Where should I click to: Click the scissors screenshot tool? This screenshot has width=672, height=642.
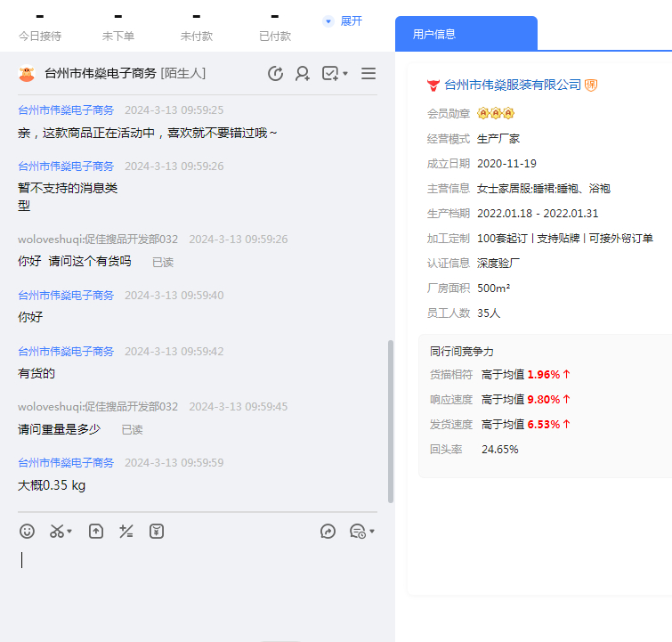click(57, 532)
